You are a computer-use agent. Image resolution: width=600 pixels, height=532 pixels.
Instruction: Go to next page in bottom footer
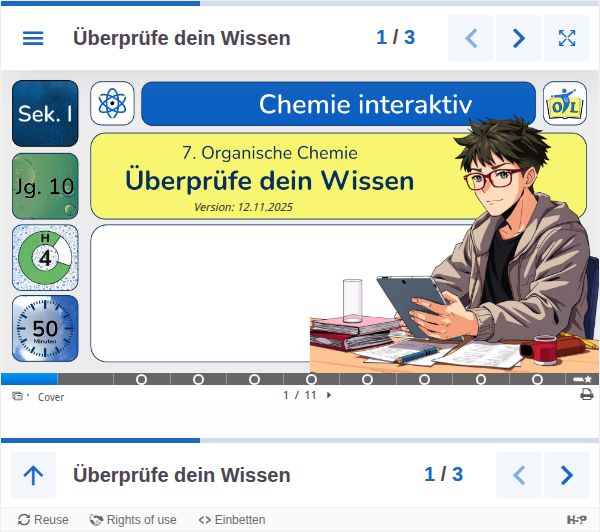pyautogui.click(x=567, y=475)
